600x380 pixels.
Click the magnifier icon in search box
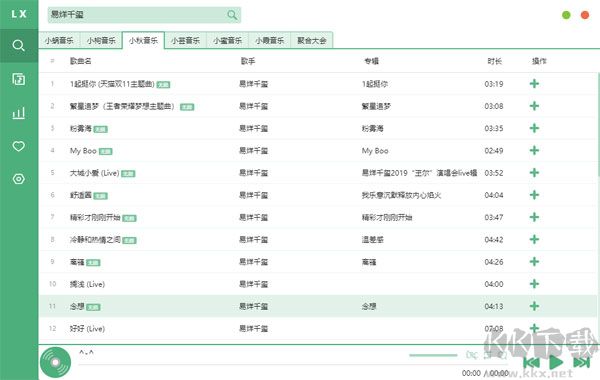click(x=232, y=15)
